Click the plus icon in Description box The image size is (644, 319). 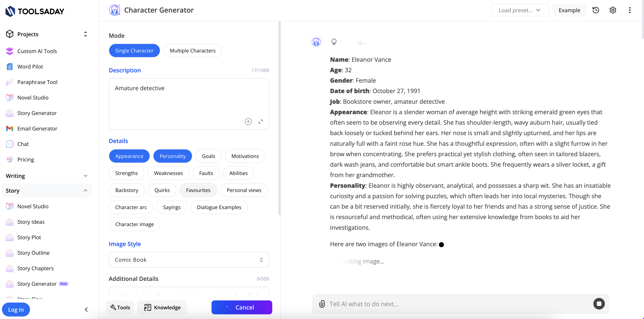pyautogui.click(x=248, y=122)
